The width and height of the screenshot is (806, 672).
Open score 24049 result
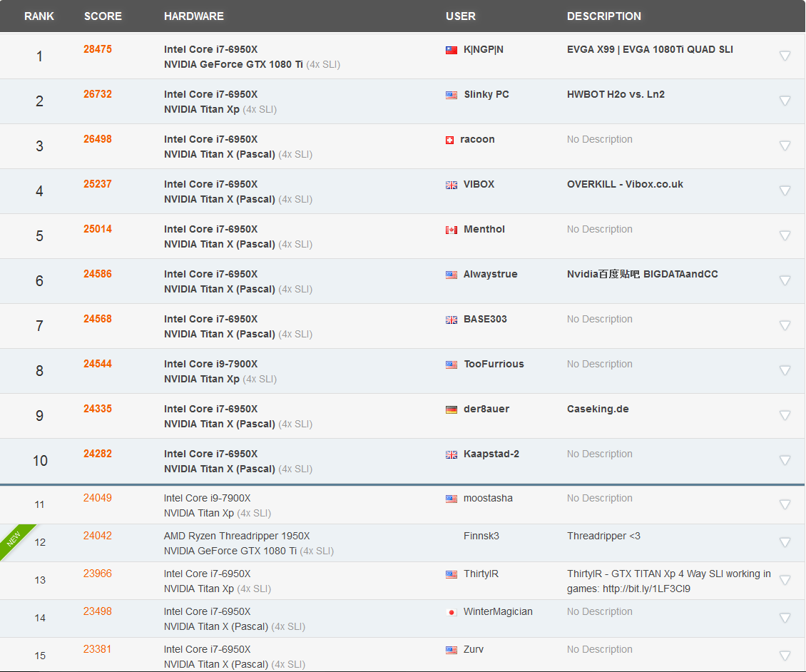[98, 498]
